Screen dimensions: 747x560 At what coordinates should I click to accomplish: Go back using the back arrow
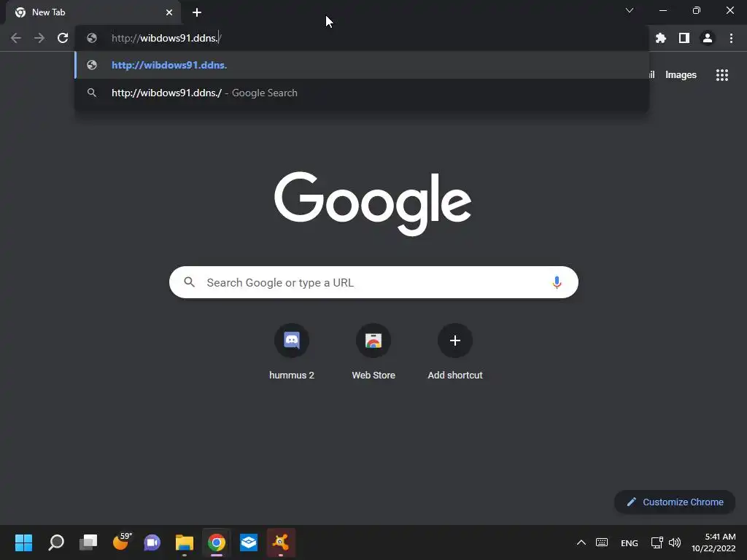tap(16, 38)
